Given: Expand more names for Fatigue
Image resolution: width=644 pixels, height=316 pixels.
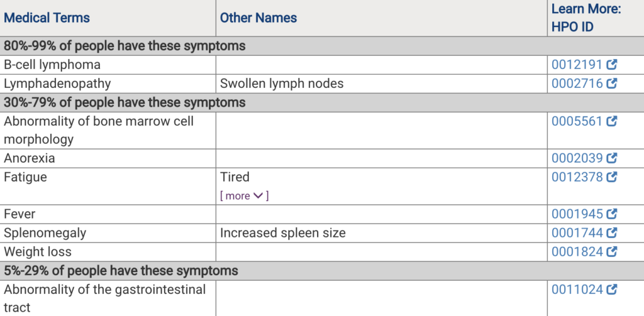Looking at the screenshot, I should [x=245, y=196].
